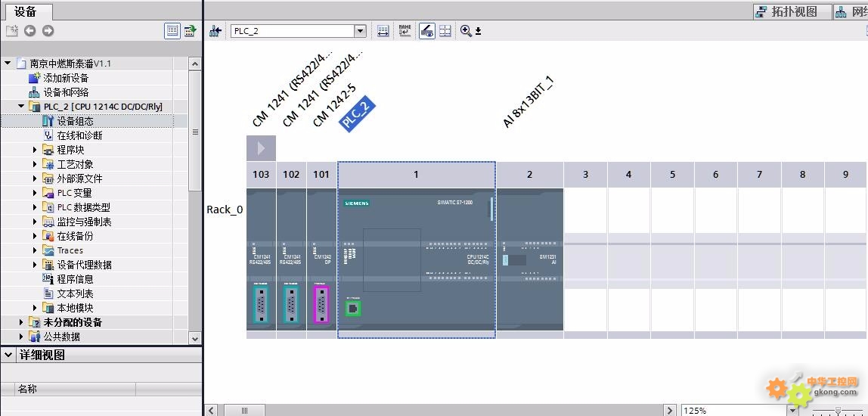Select slot 103 header
The width and height of the screenshot is (868, 416).
click(x=261, y=175)
